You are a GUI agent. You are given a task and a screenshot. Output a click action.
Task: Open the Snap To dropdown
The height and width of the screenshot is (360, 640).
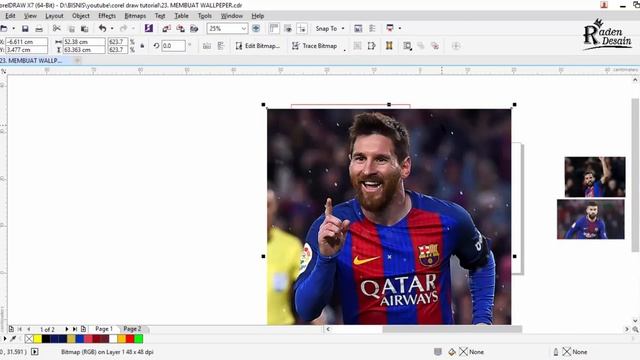pyautogui.click(x=330, y=29)
